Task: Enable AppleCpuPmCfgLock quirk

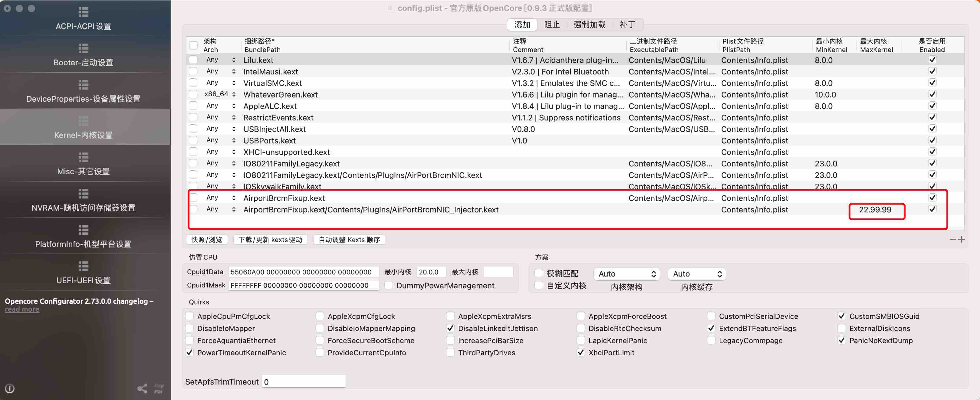Action: pyautogui.click(x=189, y=316)
